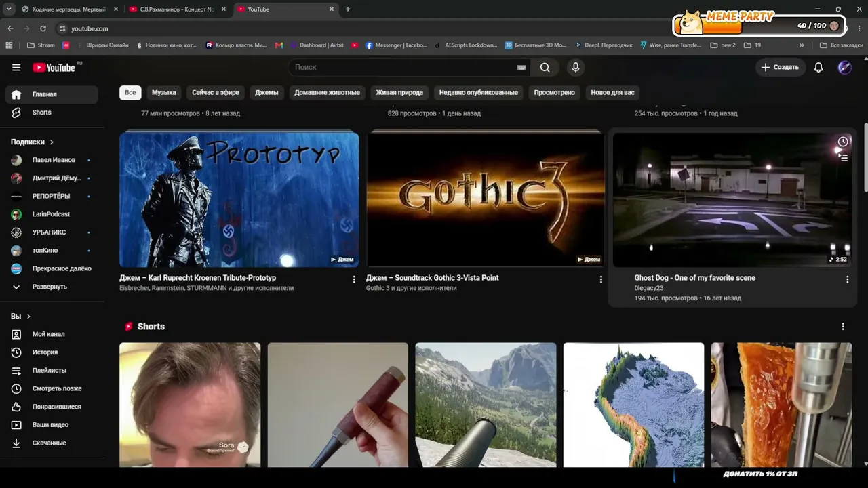Open РЕПОРТЁРЫ channel subscription
Viewport: 868px width, 488px height.
pos(52,196)
